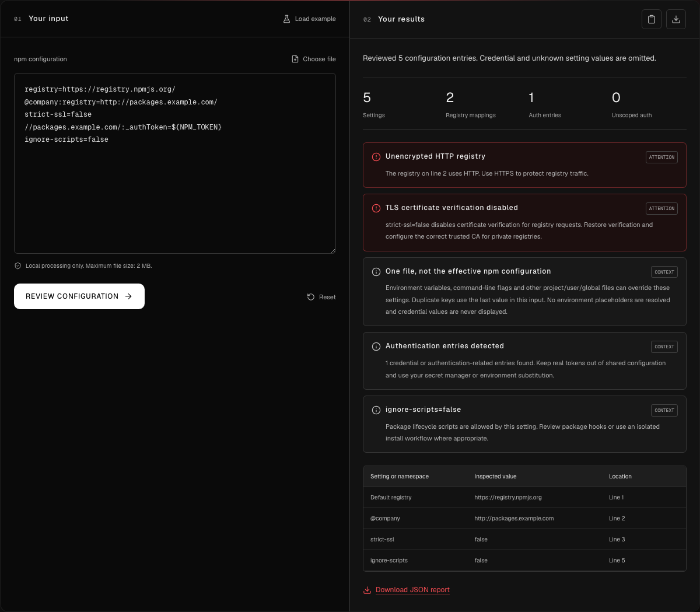Click the Inspected value column header

coord(495,477)
